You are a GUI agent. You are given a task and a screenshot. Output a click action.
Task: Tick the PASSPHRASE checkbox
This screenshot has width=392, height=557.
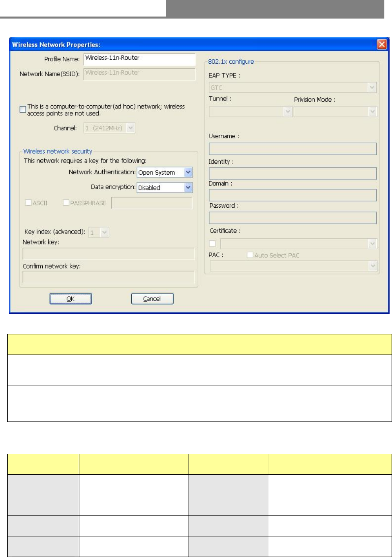click(x=66, y=203)
